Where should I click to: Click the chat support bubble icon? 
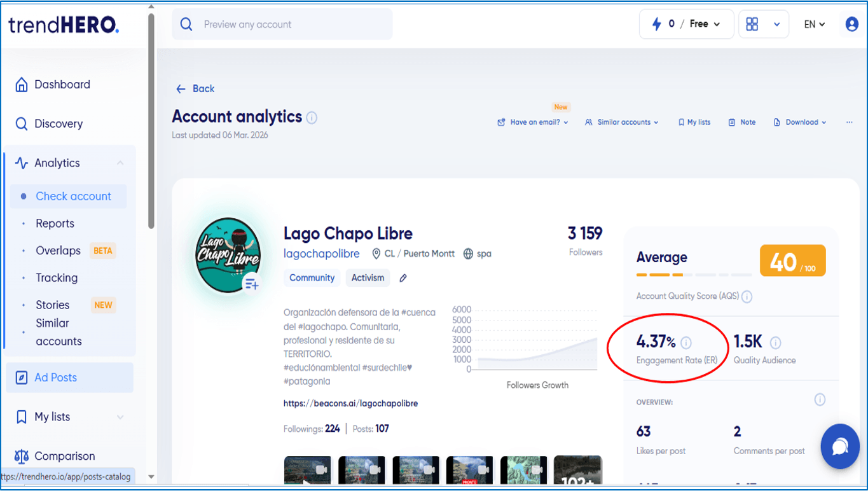(839, 446)
